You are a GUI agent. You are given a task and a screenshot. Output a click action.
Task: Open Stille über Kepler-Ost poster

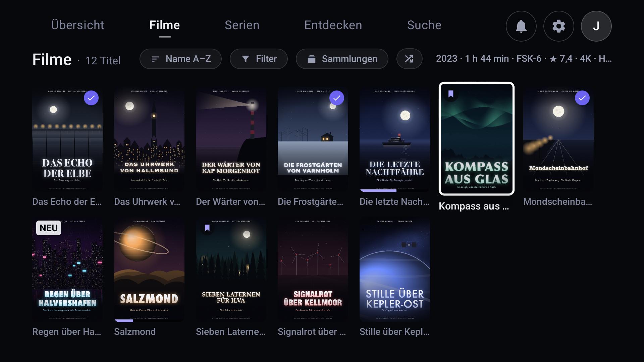[x=395, y=270]
